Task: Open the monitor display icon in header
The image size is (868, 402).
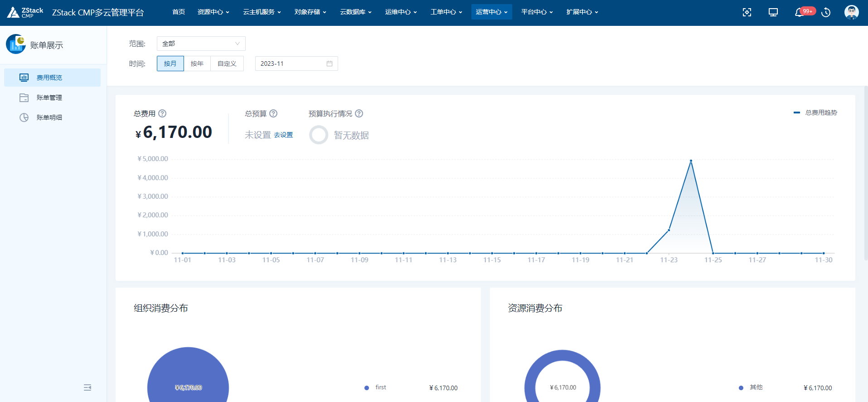Action: click(x=773, y=12)
